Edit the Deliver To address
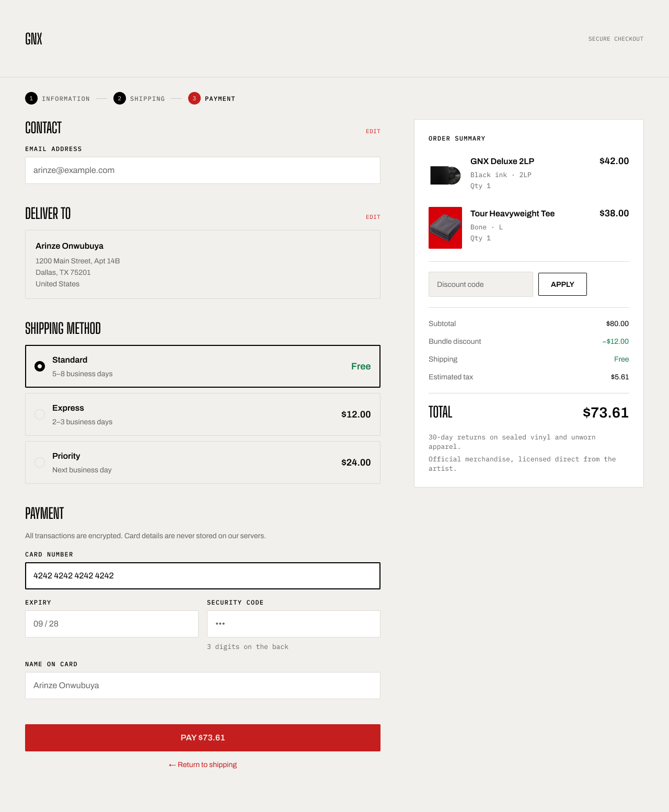Screen dimensions: 669x812 373,217
